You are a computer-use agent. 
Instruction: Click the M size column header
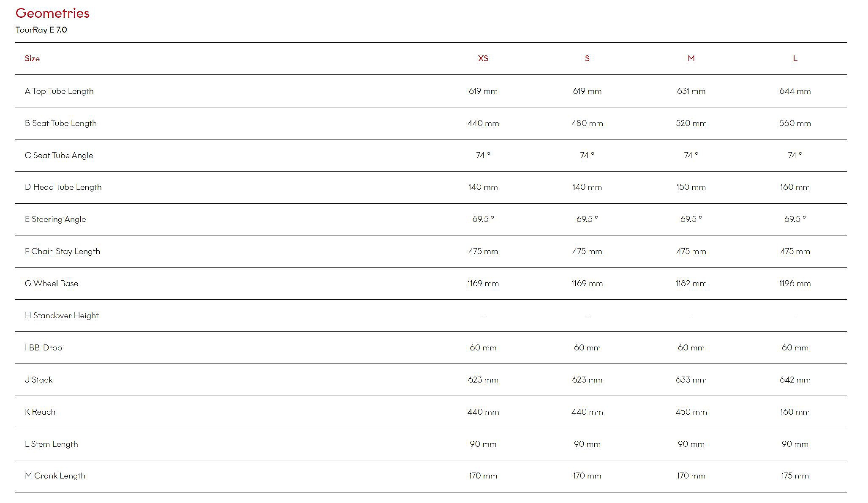point(691,58)
